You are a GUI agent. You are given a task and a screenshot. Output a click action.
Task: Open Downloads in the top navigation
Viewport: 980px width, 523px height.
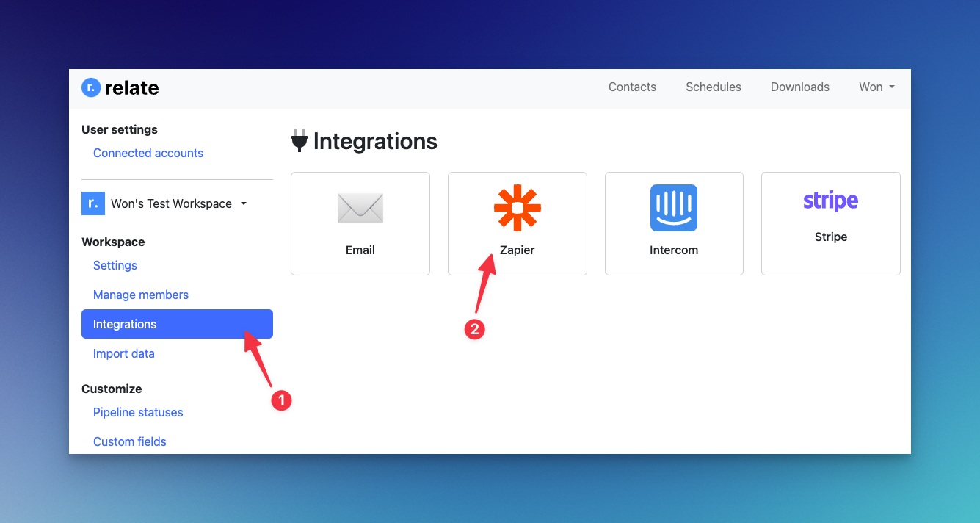pyautogui.click(x=800, y=87)
